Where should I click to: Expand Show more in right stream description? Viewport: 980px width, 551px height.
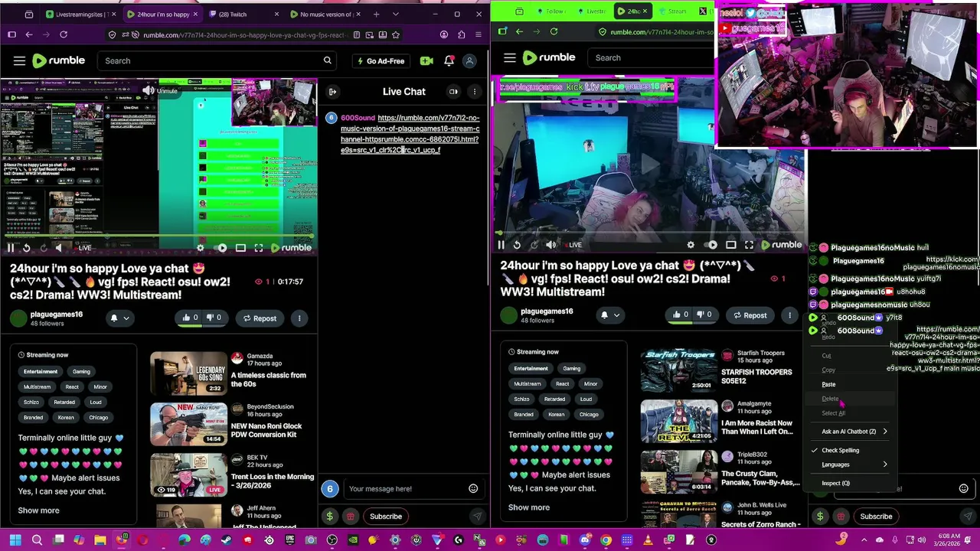coord(528,507)
